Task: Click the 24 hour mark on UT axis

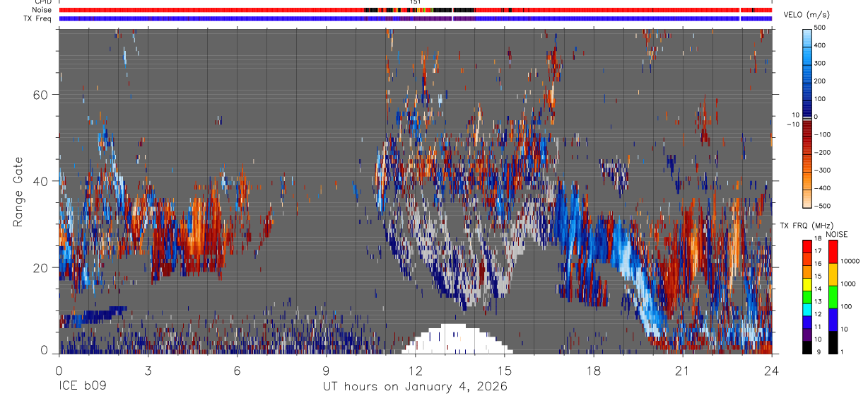Action: (x=772, y=370)
